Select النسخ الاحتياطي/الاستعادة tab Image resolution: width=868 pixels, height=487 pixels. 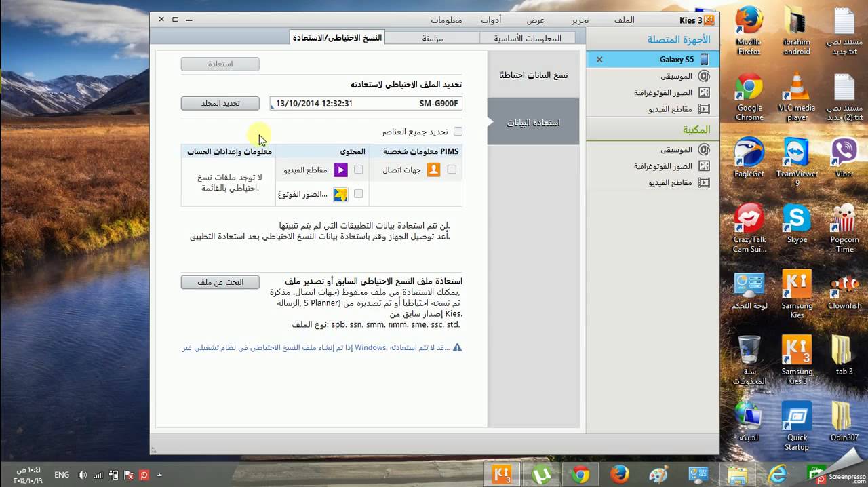337,38
